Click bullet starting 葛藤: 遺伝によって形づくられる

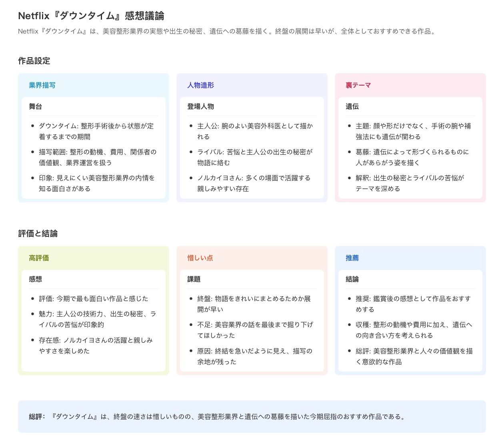click(412, 157)
